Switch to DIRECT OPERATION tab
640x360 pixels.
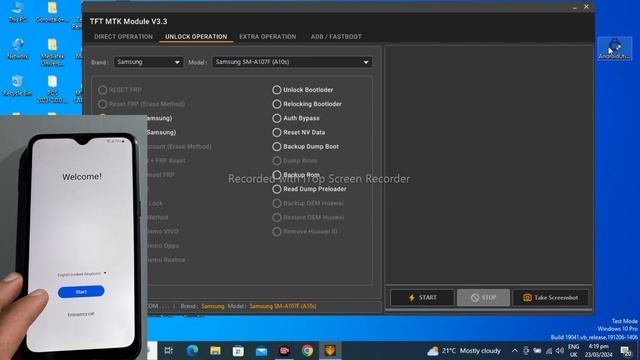123,37
